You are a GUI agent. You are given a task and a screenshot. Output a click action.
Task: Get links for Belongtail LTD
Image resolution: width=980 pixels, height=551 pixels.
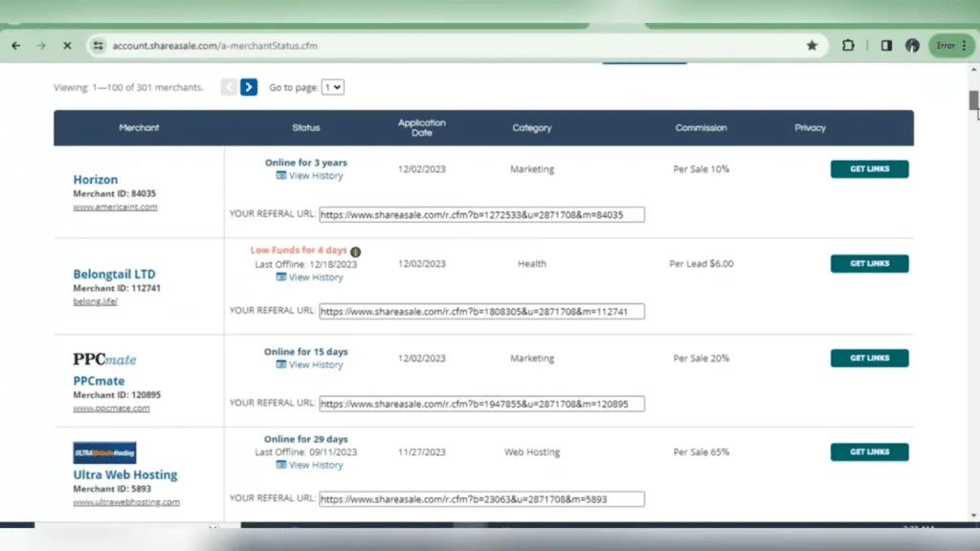(x=869, y=264)
